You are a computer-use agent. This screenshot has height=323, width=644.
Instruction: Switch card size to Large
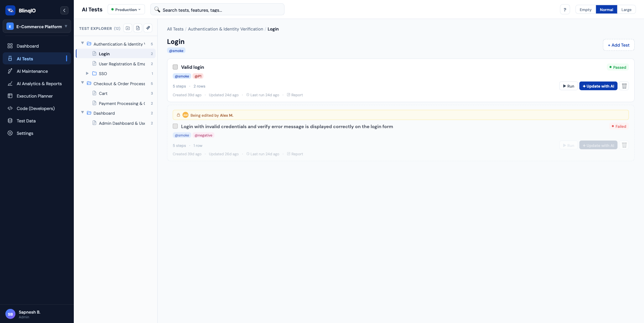click(x=626, y=9)
